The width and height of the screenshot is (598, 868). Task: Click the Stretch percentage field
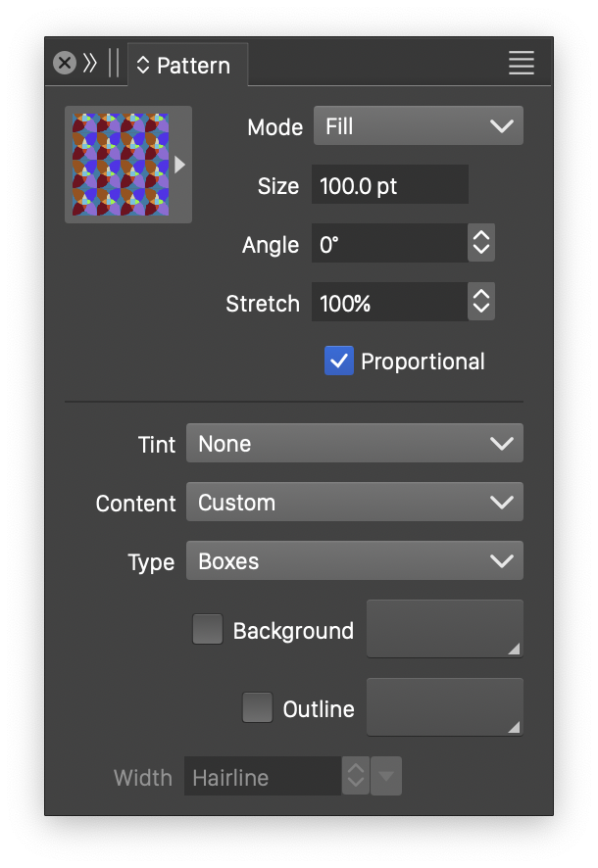(x=387, y=303)
